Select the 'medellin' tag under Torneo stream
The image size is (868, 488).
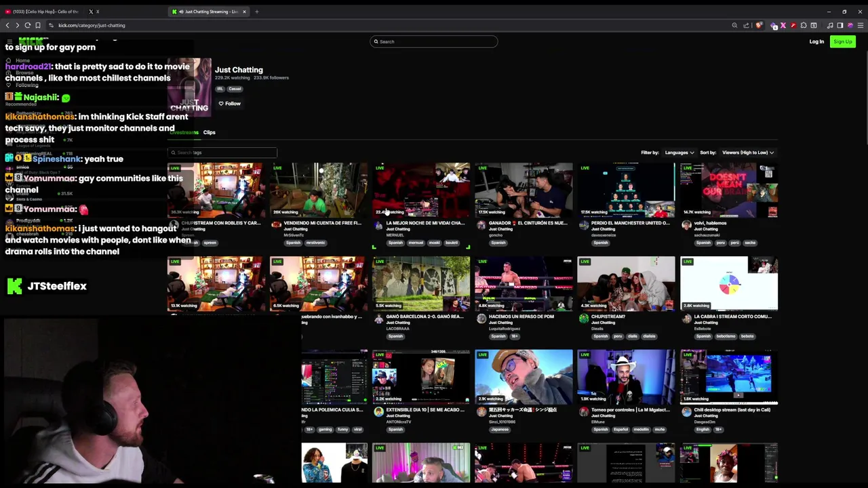[x=641, y=430]
